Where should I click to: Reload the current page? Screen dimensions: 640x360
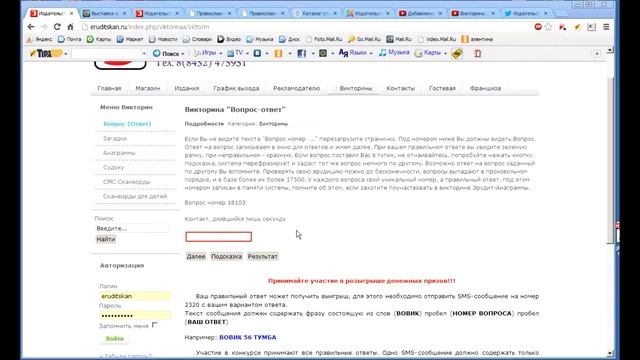57,27
